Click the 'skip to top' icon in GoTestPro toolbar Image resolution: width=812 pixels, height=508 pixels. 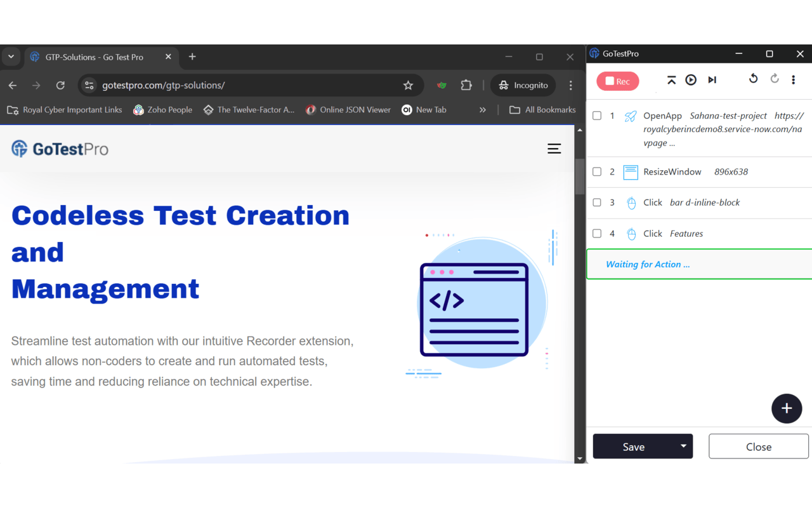coord(671,80)
